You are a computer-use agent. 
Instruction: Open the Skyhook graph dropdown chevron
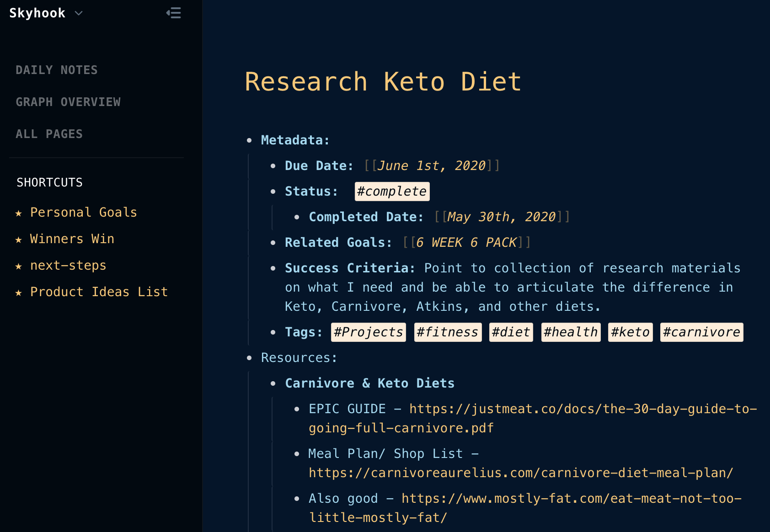pyautogui.click(x=79, y=13)
